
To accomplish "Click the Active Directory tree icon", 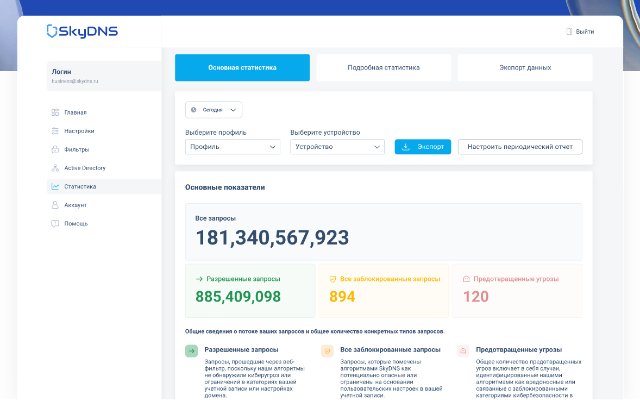I will [x=55, y=168].
